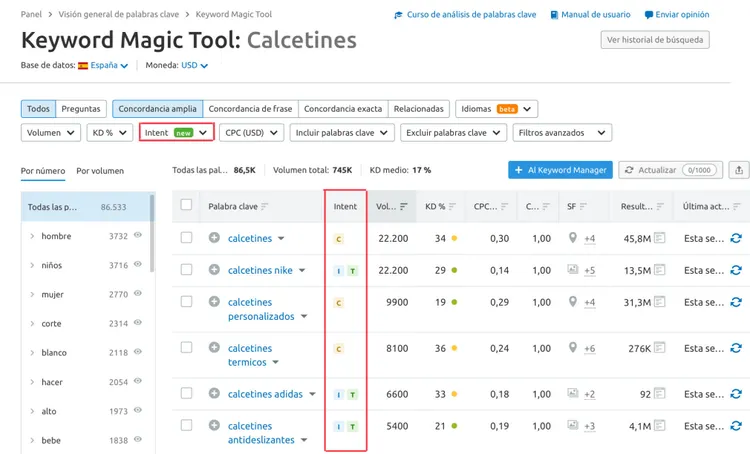Expand the 'mujer' keyword group

[x=32, y=294]
